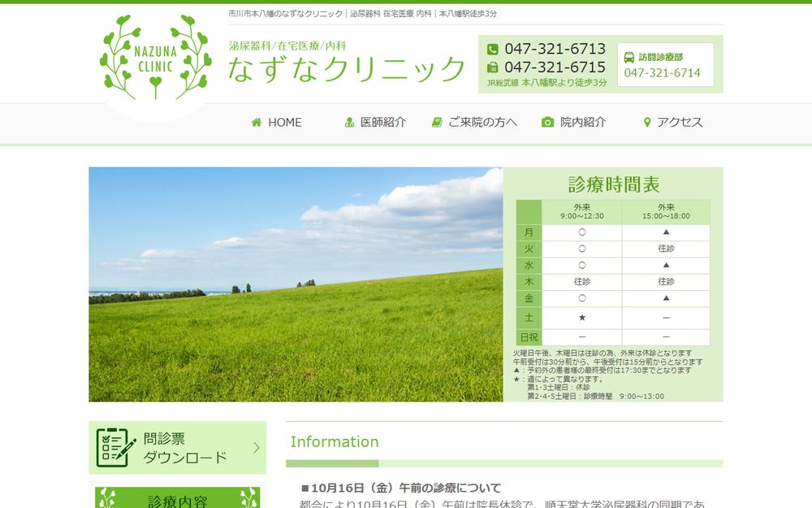The height and width of the screenshot is (508, 812).
Task: Click visiting care number 047-321-6714
Action: (x=663, y=73)
